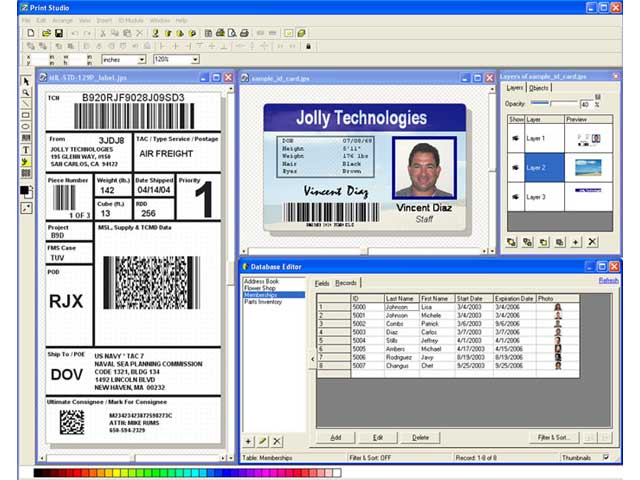Select the ellipse tool

point(26,127)
